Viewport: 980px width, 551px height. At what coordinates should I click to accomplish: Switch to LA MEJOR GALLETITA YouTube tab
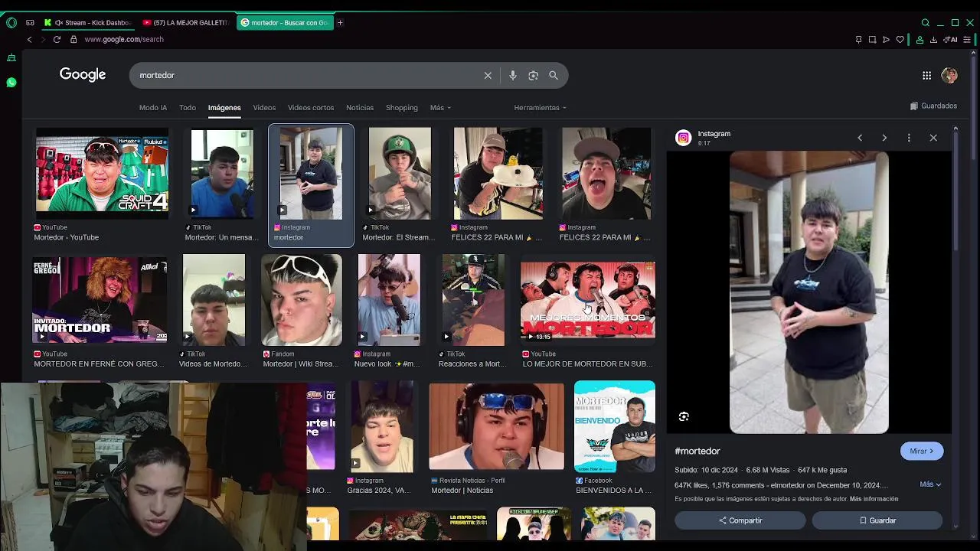(186, 23)
